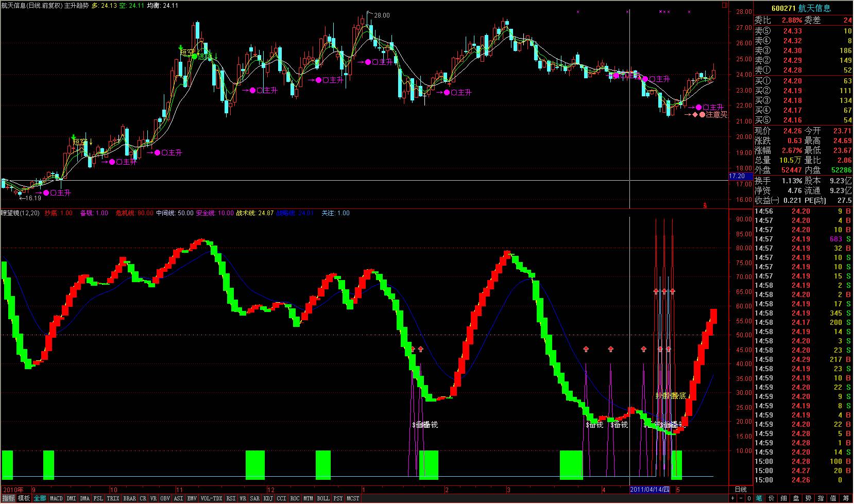Click the 卖① ask price 24.28
The height and width of the screenshot is (504, 854).
[792, 71]
